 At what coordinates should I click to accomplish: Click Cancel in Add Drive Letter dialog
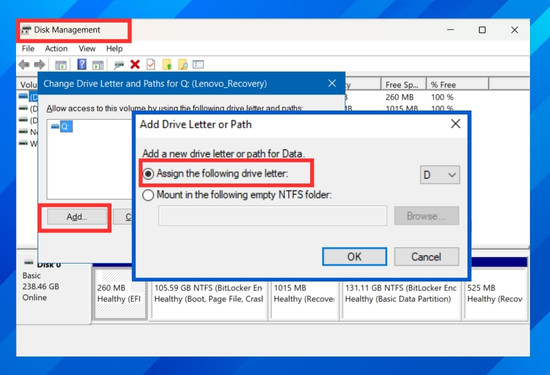[426, 257]
